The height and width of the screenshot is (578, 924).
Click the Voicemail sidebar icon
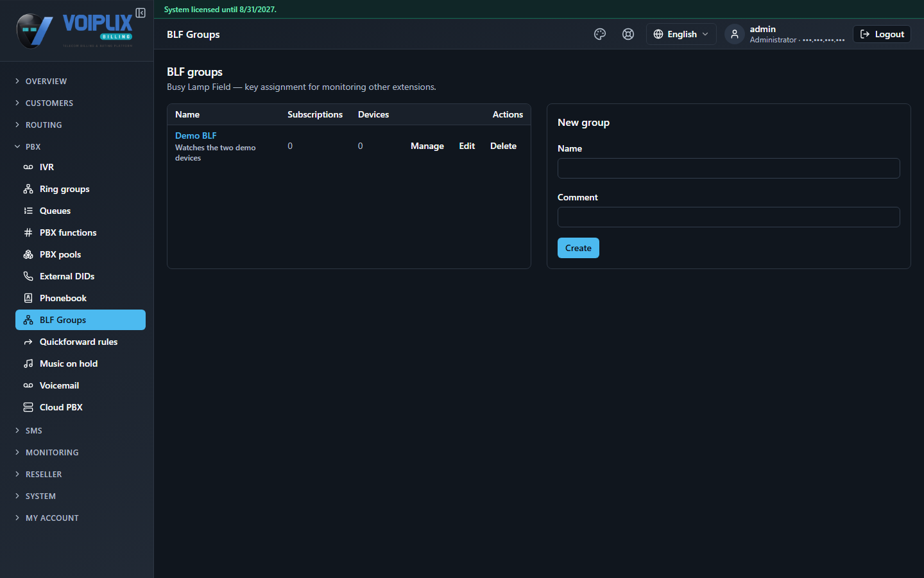(x=28, y=385)
